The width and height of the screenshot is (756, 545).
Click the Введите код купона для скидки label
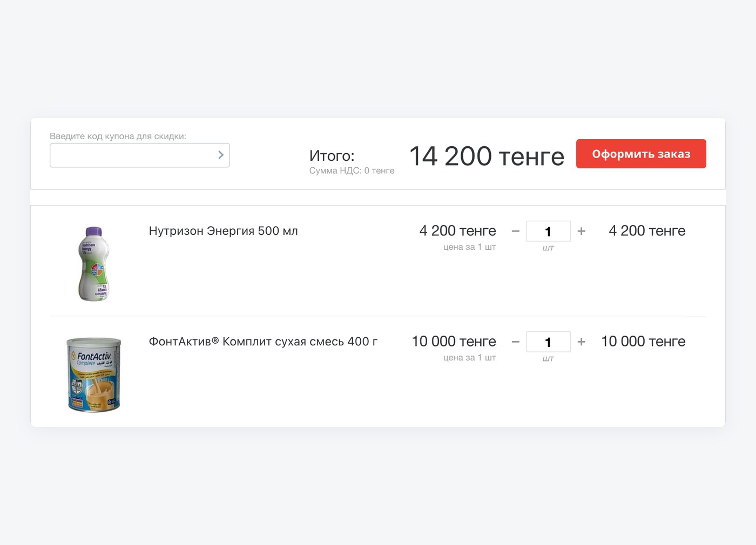coord(118,136)
